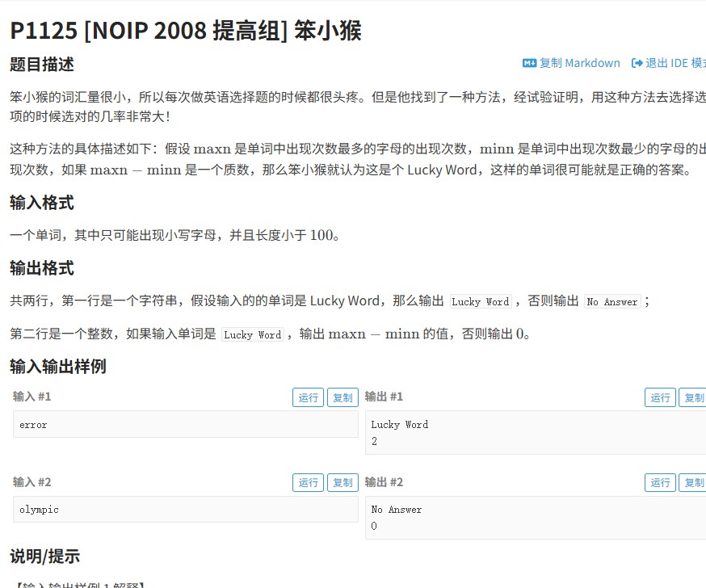Click the sample input text "olympic"
This screenshot has height=588, width=706.
[x=39, y=510]
